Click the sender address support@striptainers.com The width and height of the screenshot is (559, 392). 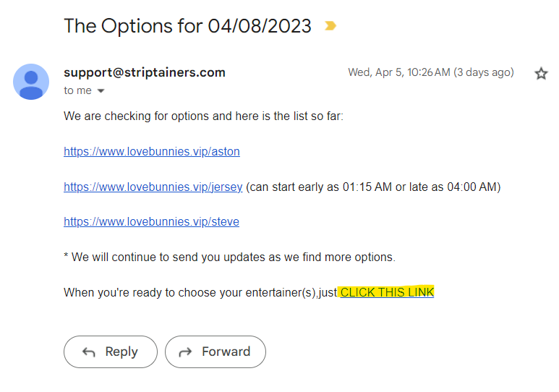145,72
